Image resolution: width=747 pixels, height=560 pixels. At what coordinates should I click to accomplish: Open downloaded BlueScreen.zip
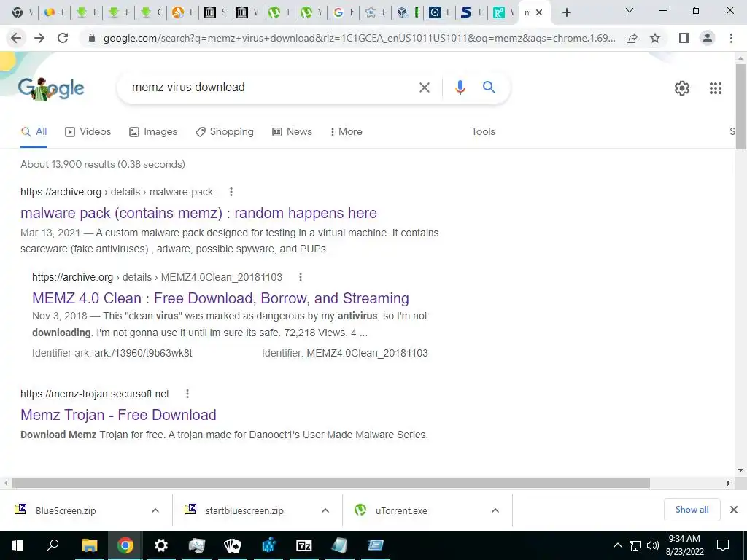(x=66, y=510)
